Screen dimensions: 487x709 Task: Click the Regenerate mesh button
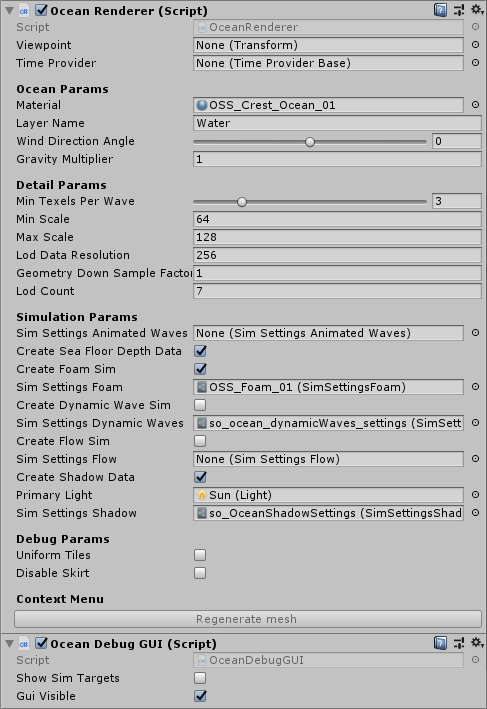point(248,619)
